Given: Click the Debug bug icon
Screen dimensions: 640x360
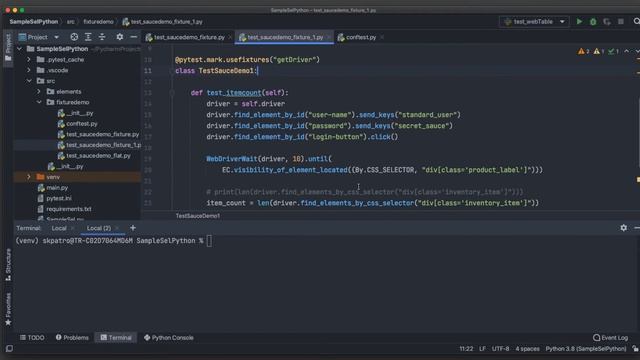Looking at the screenshot, I should coord(593,22).
